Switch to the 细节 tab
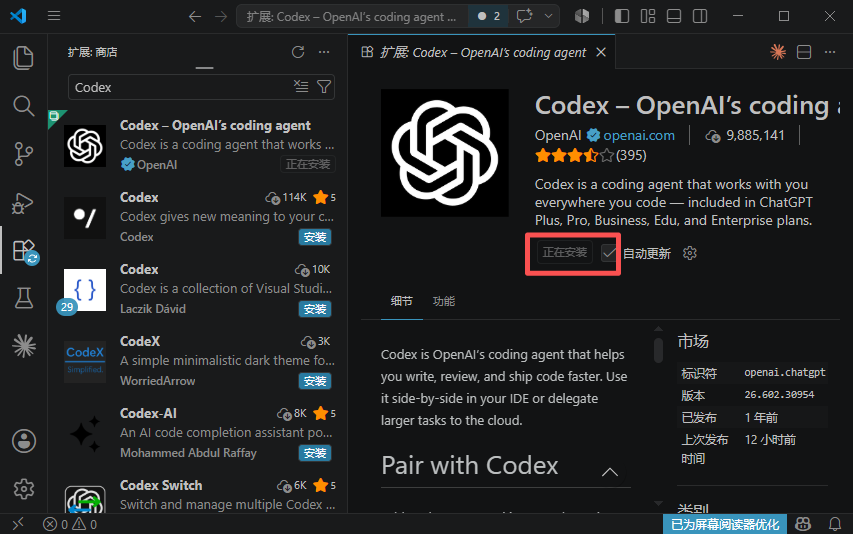 tap(401, 301)
